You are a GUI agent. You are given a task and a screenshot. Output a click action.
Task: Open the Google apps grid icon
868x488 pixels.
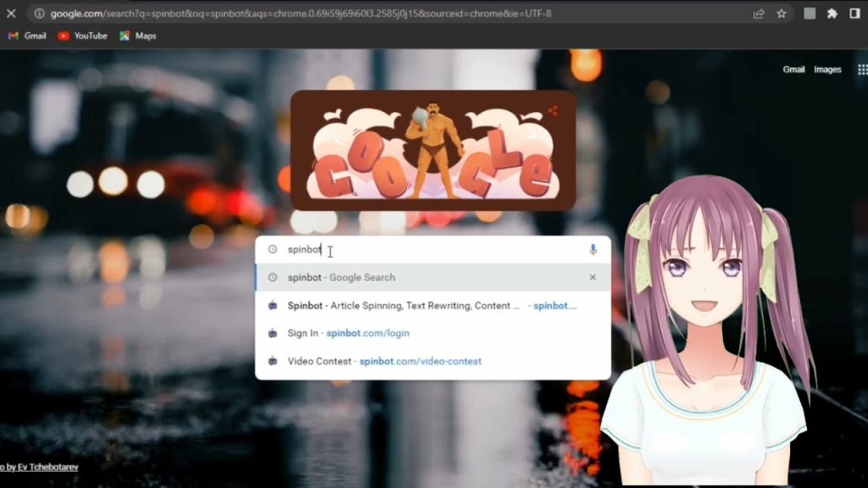[x=862, y=69]
